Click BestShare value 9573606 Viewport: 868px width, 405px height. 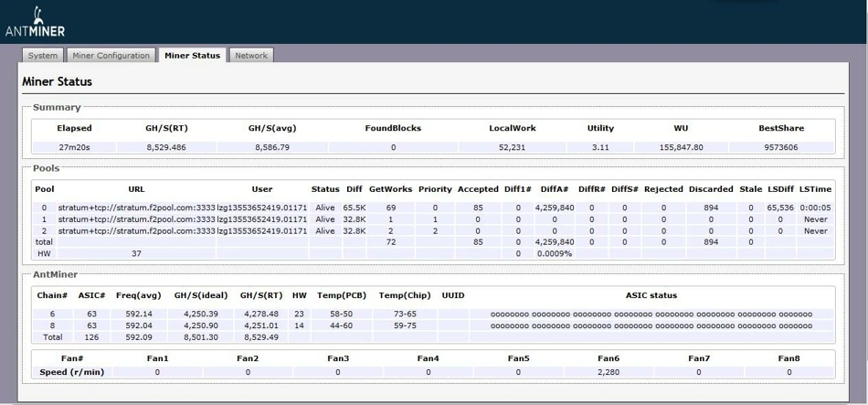pos(781,147)
